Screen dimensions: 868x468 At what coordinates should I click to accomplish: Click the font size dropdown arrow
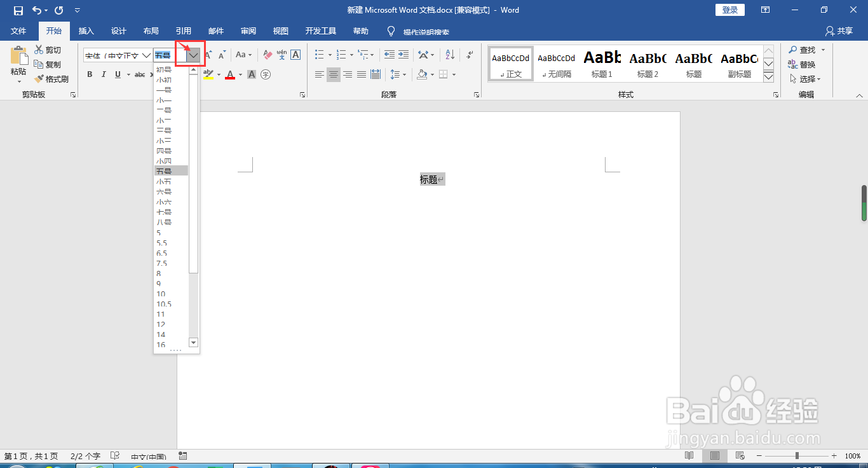tap(193, 55)
